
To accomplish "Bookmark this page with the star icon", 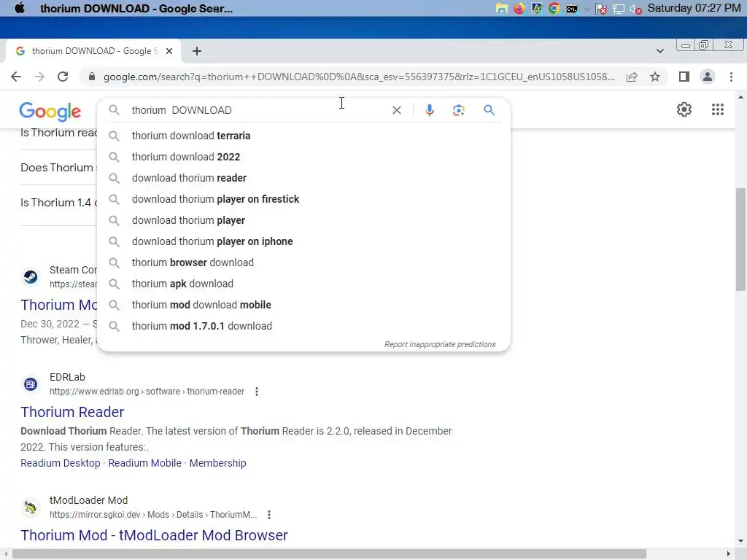I will click(x=655, y=77).
